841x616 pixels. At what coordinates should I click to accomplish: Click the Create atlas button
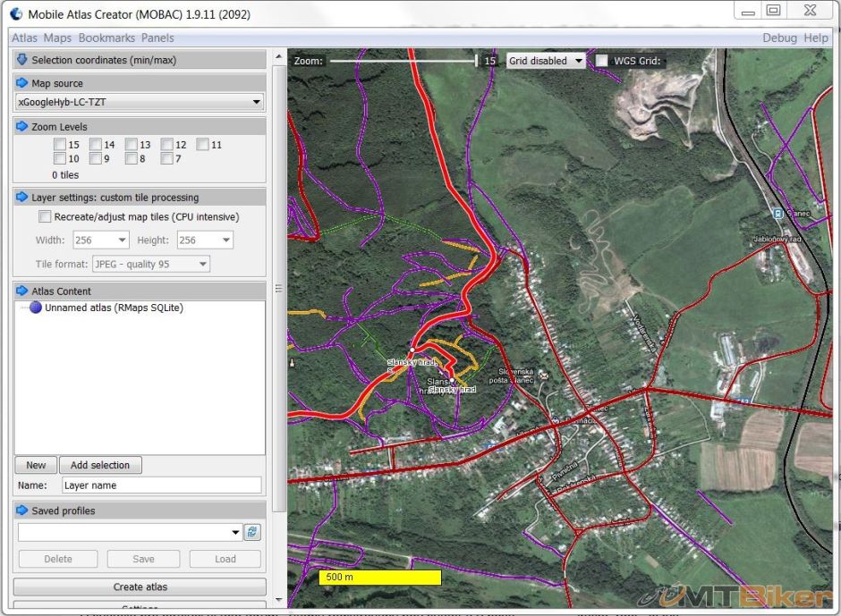click(x=140, y=587)
